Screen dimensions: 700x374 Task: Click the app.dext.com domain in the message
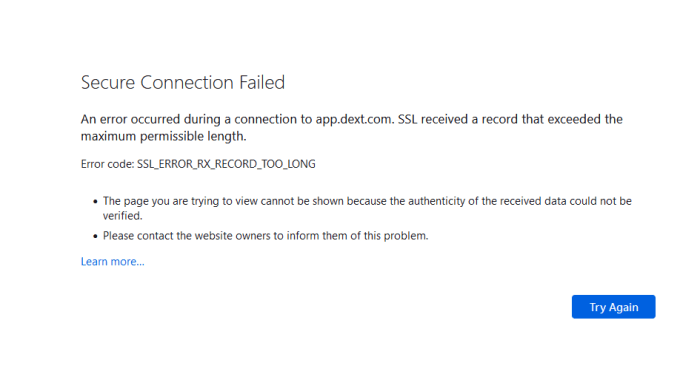(x=355, y=119)
